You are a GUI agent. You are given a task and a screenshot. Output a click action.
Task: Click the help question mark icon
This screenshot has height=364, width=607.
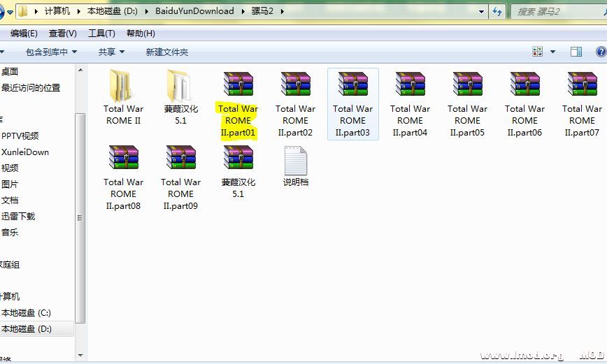[x=601, y=52]
